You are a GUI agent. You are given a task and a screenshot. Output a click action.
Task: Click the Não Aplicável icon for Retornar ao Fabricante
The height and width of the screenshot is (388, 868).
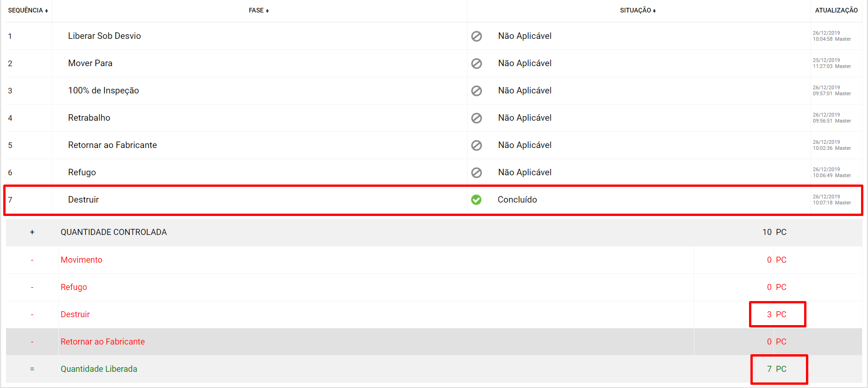tap(476, 145)
